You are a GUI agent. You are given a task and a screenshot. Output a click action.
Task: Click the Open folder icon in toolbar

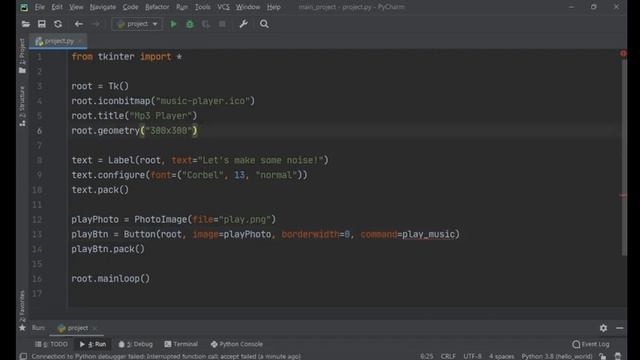(x=25, y=24)
